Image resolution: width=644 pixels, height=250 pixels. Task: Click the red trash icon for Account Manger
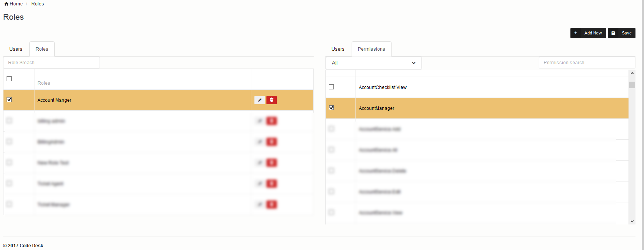271,100
